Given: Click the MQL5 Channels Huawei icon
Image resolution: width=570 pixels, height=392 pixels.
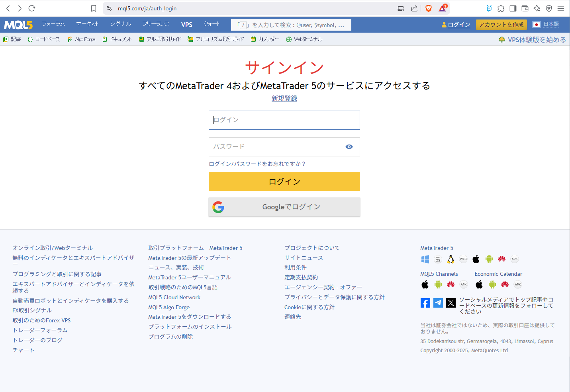Looking at the screenshot, I should [451, 285].
